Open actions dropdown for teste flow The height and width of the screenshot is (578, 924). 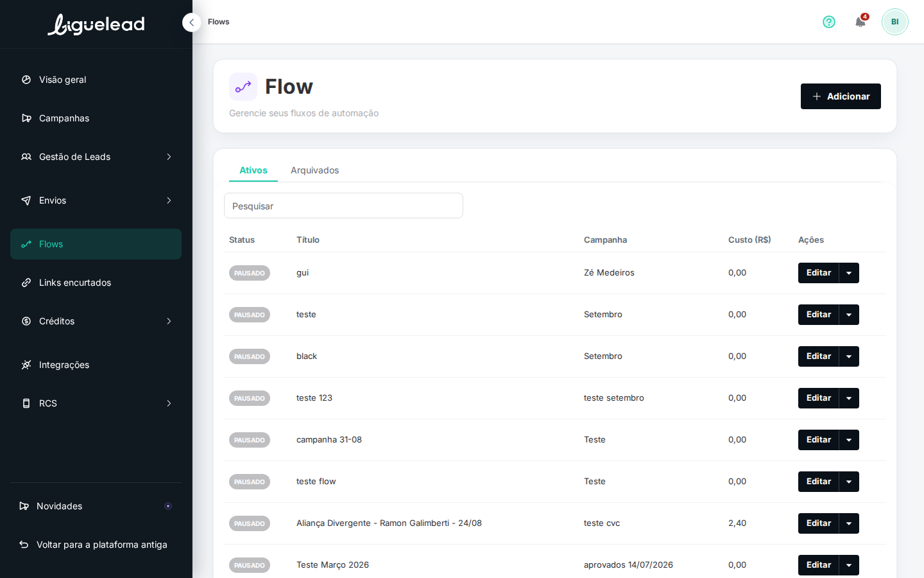849,482
